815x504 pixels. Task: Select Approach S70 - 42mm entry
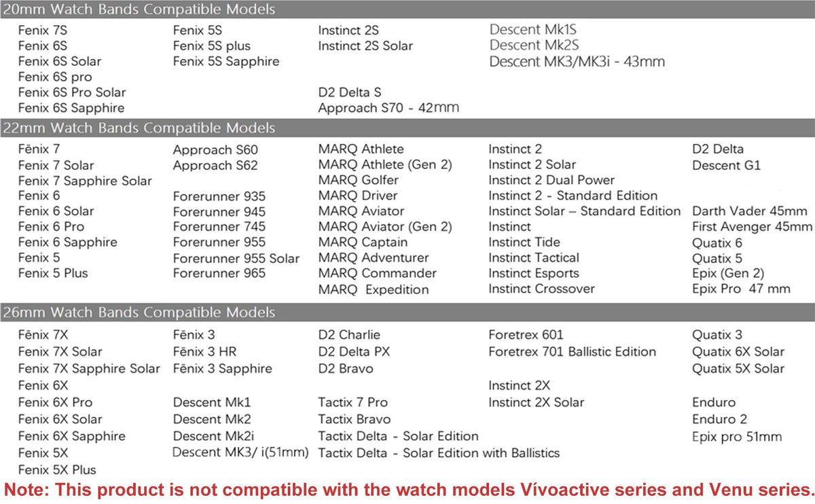[388, 108]
